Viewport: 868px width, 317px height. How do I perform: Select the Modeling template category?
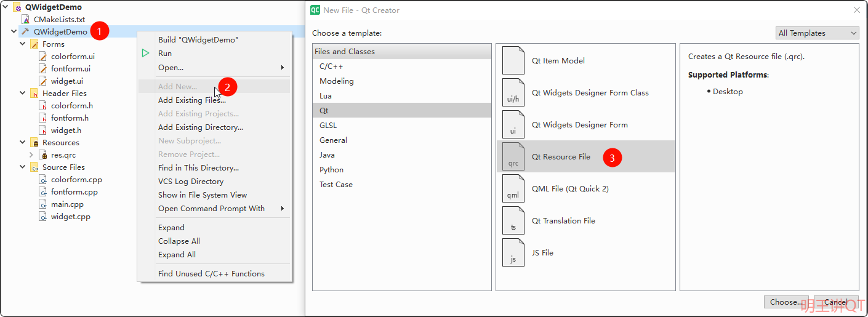402,81
